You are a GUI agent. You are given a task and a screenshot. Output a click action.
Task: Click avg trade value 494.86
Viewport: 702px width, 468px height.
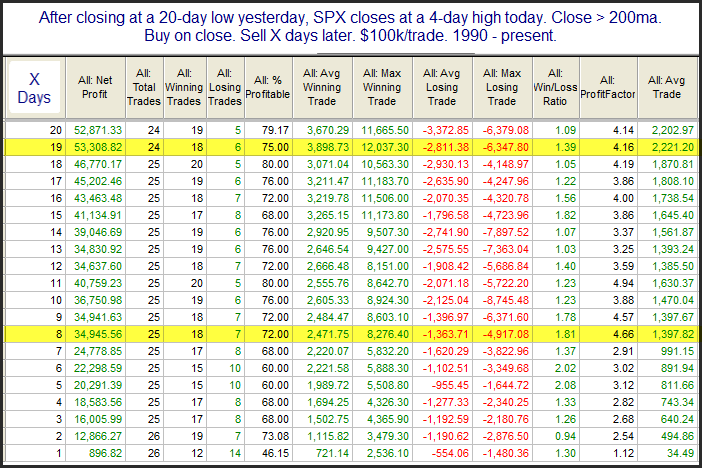pyautogui.click(x=677, y=437)
